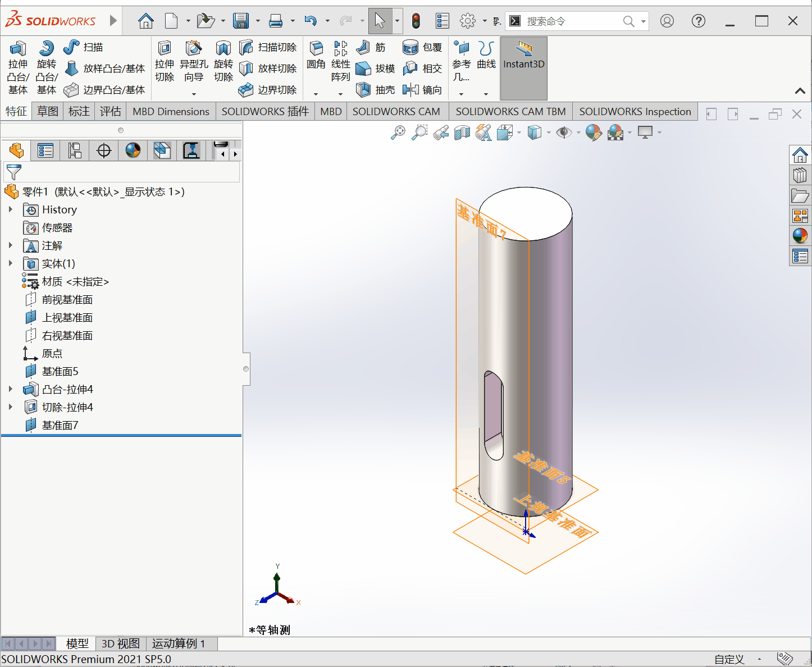
Task: Open the Edit Appearance color sphere
Action: pos(593,133)
